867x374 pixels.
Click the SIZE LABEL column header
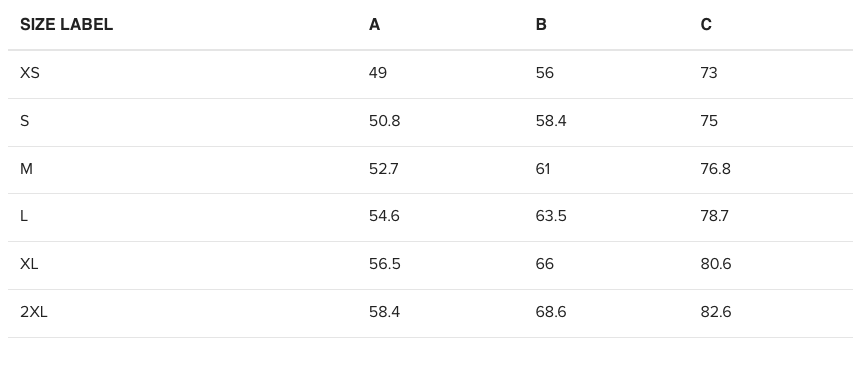[66, 25]
